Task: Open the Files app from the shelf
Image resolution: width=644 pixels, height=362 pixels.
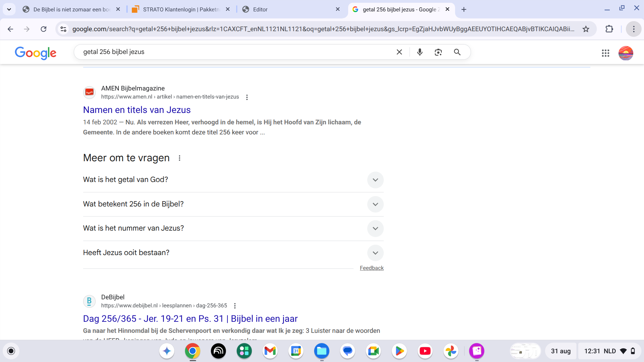Action: pyautogui.click(x=322, y=351)
